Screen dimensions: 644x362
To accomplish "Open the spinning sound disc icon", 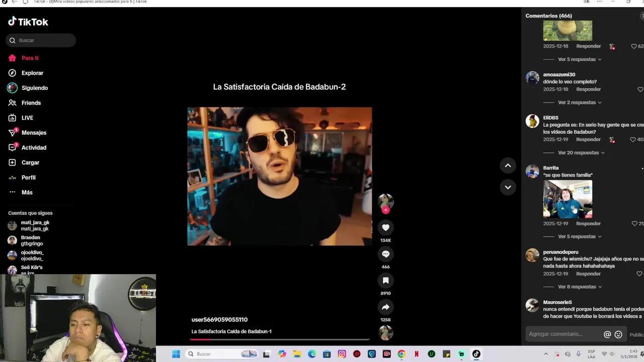I will pyautogui.click(x=385, y=333).
